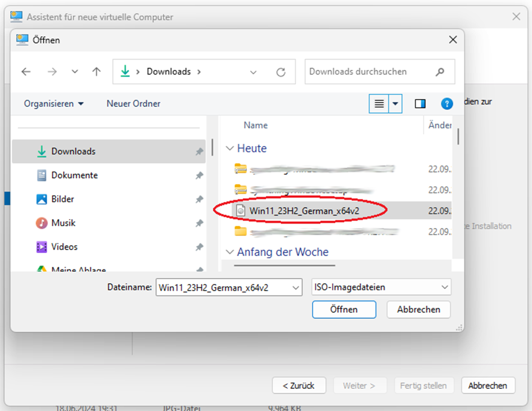
Task: Select Musik in the navigation pane
Action: click(x=109, y=223)
